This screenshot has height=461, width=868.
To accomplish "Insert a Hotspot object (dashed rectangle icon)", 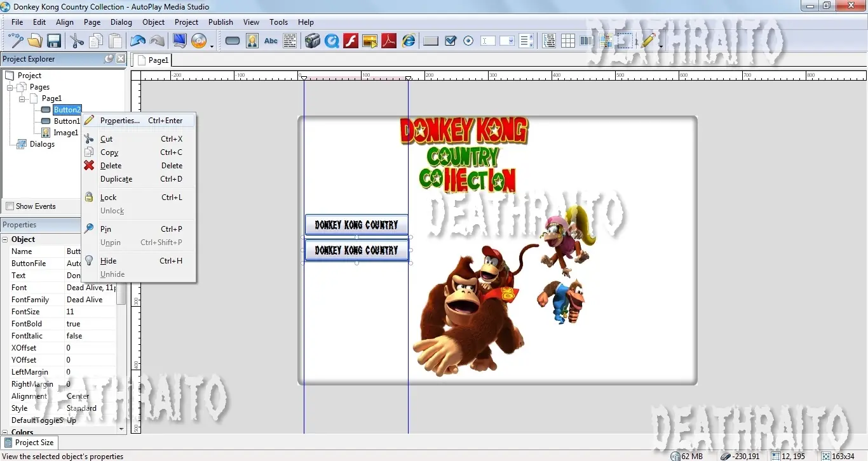I will pos(625,41).
